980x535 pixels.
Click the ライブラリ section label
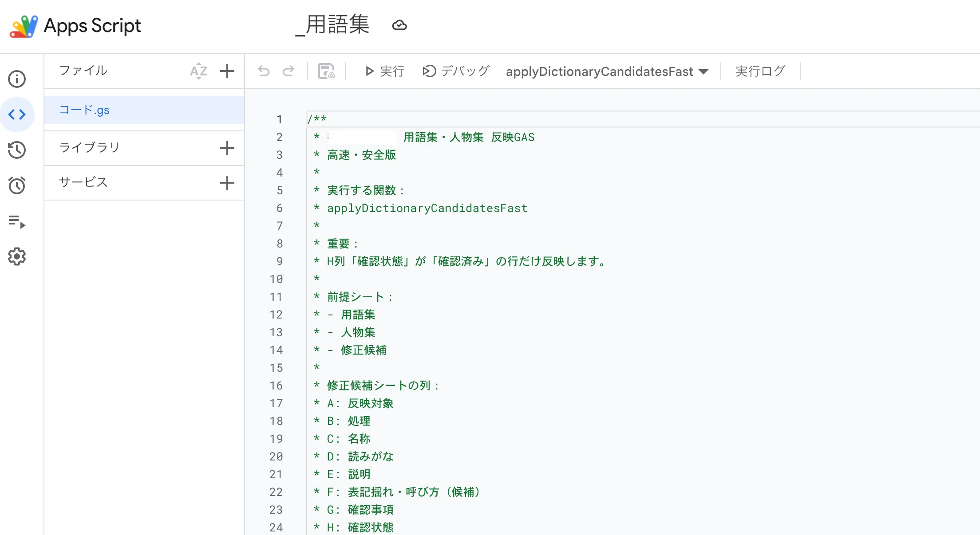90,147
